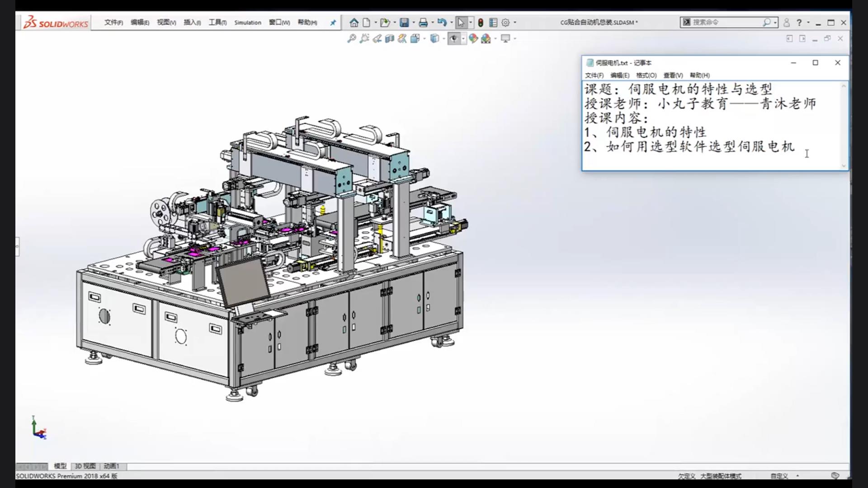Create a new document with New icon
This screenshot has height=488, width=868.
pos(367,23)
